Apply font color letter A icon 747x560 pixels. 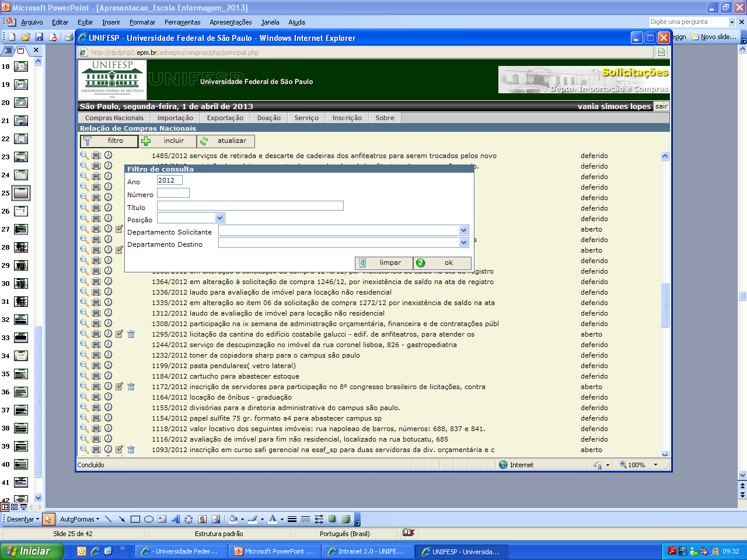tap(273, 519)
